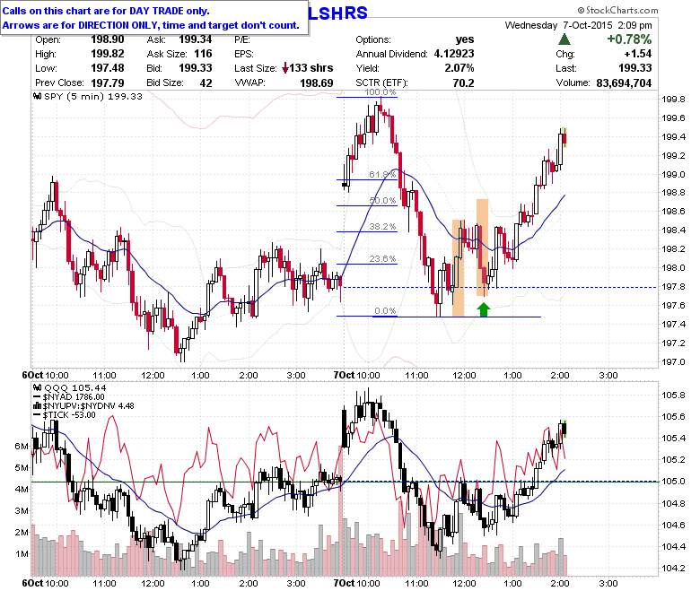
Task: Click the 199.8 price axis label
Action: [x=673, y=99]
